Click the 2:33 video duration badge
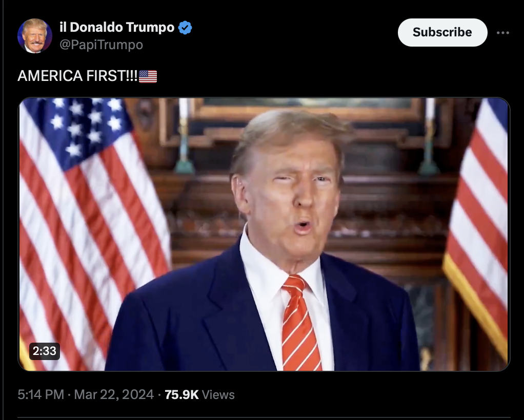 click(45, 351)
